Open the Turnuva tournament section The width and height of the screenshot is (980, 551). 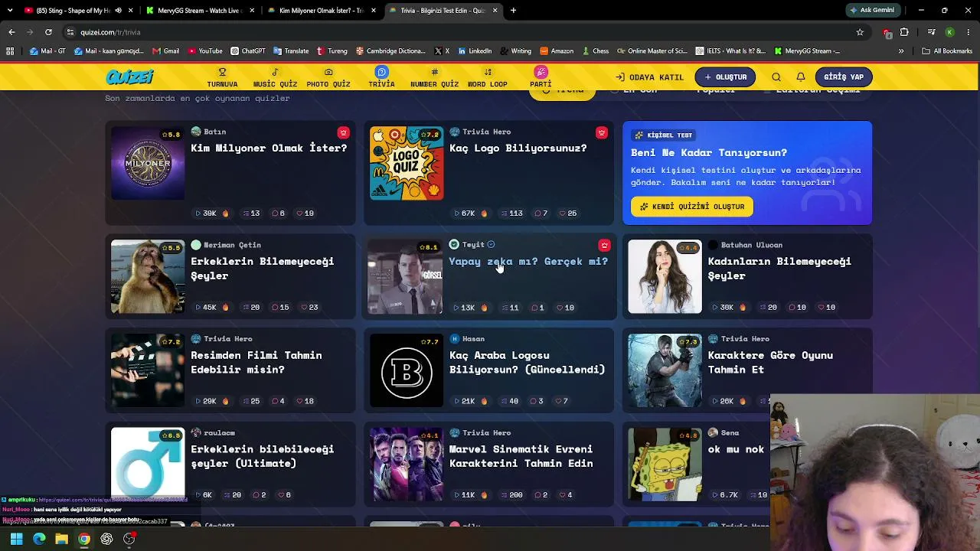[222, 77]
